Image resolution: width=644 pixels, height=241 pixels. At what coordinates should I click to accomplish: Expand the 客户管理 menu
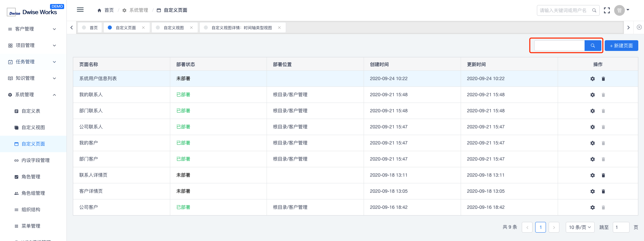pyautogui.click(x=33, y=29)
